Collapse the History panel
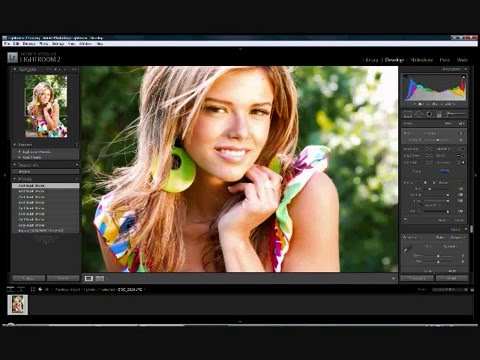Image resolution: width=480 pixels, height=360 pixels. [15, 179]
